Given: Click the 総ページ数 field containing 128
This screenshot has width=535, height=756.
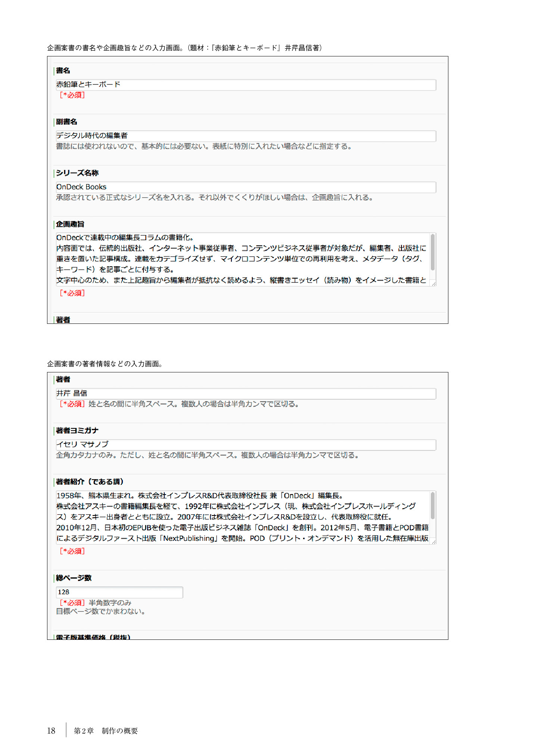Looking at the screenshot, I should [119, 592].
